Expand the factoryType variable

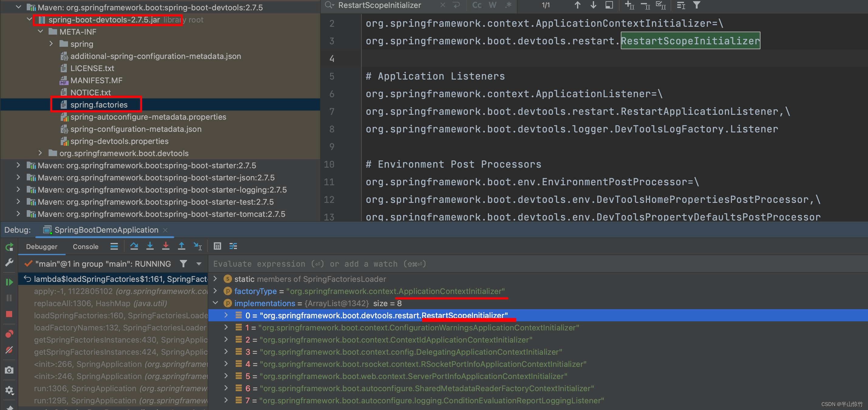pos(215,291)
